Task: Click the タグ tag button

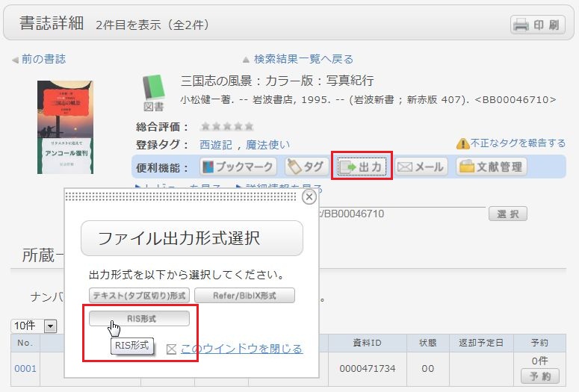Action: pos(306,167)
